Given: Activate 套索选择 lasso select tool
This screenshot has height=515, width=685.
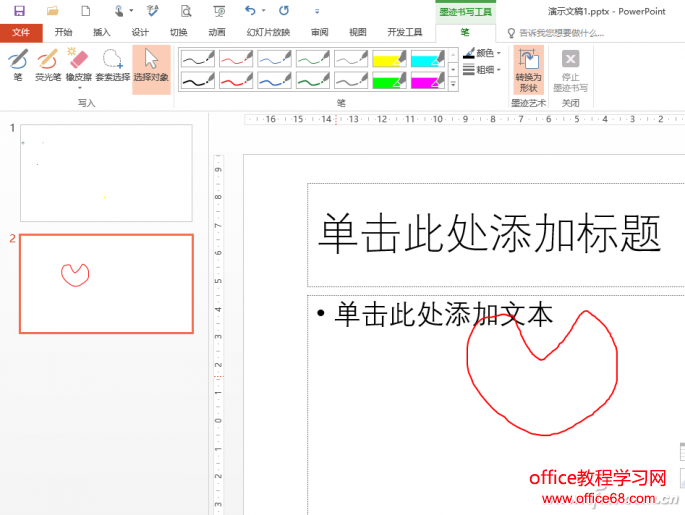Looking at the screenshot, I should coord(113,66).
